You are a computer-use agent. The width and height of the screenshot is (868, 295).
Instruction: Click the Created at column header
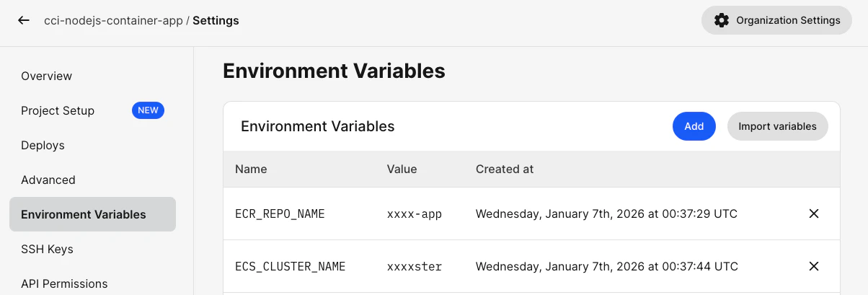505,169
